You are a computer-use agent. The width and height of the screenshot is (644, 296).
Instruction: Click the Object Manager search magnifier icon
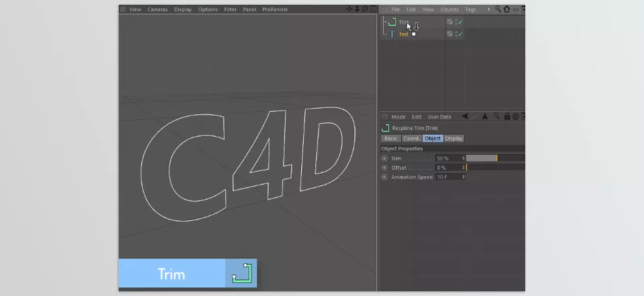(x=498, y=9)
